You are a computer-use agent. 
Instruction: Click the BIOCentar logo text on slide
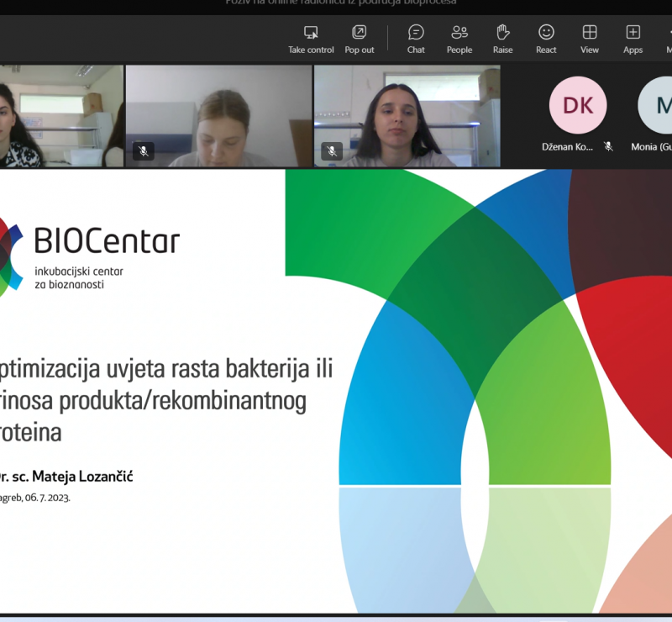tap(107, 240)
